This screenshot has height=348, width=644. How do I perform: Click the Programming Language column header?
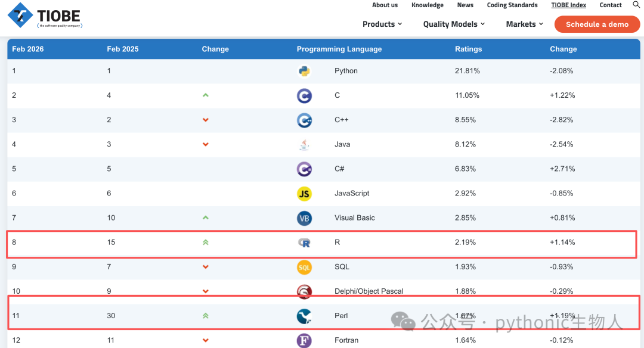click(339, 49)
